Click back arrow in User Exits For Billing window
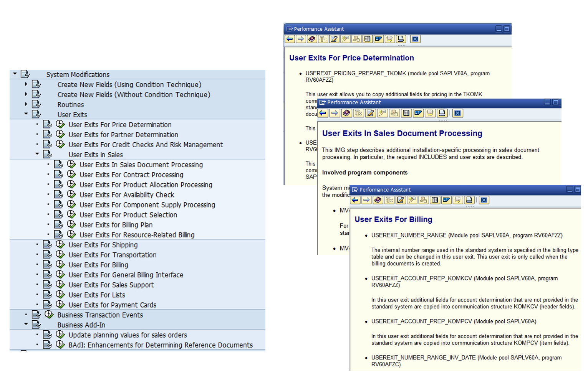The height and width of the screenshot is (374, 588). click(x=355, y=200)
